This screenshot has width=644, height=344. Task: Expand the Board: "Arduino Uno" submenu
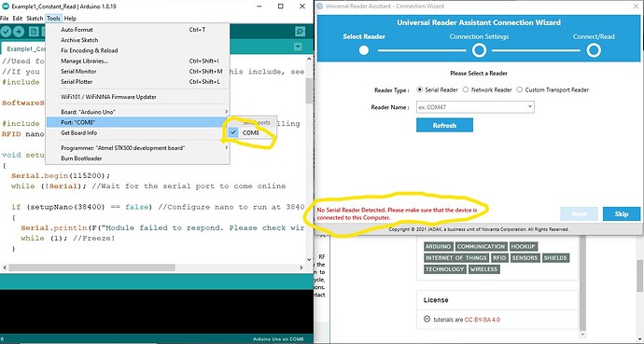pyautogui.click(x=137, y=112)
